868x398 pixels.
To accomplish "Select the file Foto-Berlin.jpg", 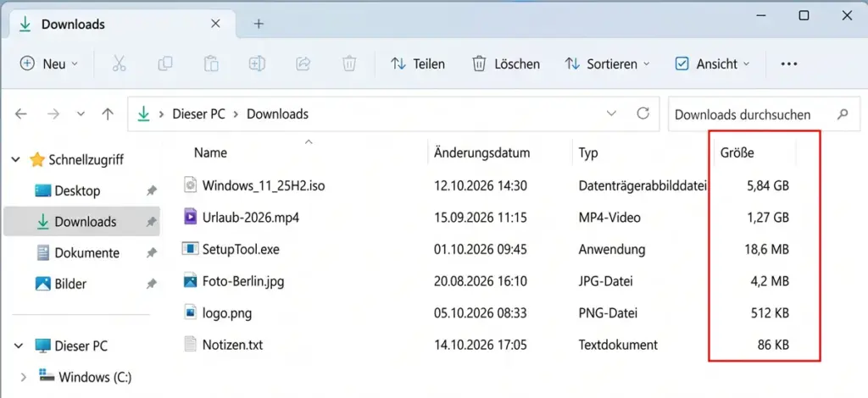I will tap(243, 281).
